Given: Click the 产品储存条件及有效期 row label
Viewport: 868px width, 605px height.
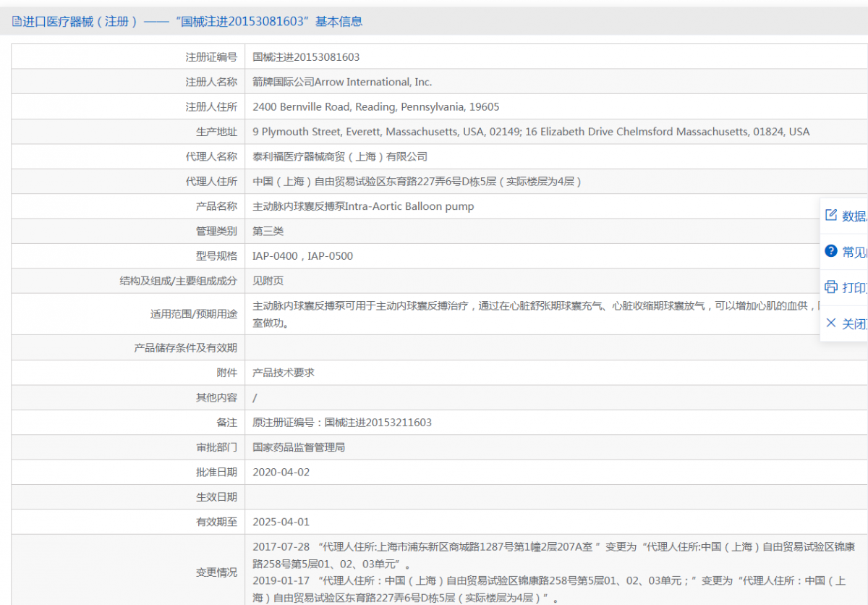Looking at the screenshot, I should [185, 348].
